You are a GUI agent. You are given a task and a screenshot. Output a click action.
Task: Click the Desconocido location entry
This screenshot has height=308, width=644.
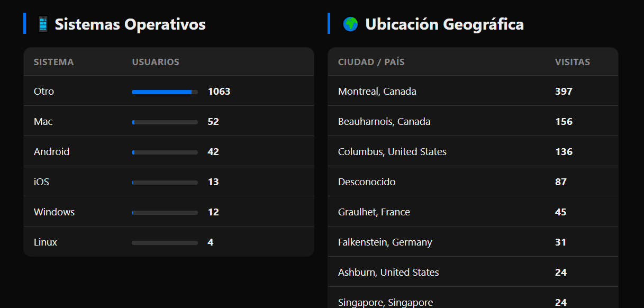[x=367, y=182]
